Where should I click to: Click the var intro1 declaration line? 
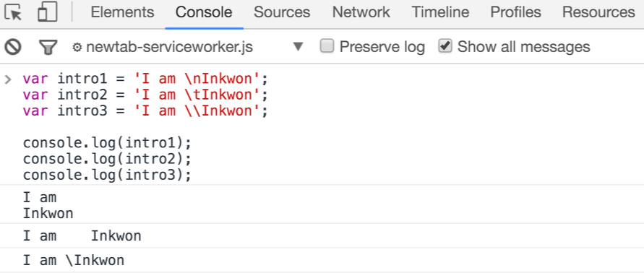click(145, 79)
